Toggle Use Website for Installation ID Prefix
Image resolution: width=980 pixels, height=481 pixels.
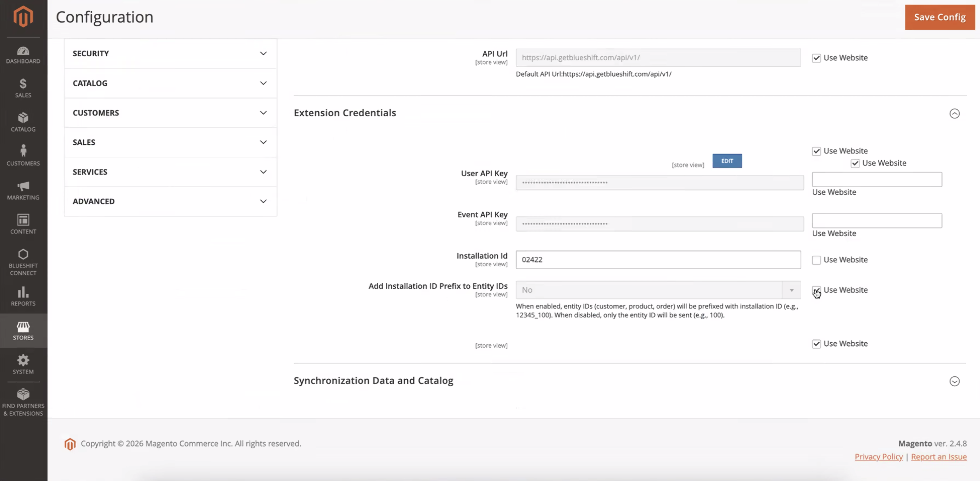[816, 290]
